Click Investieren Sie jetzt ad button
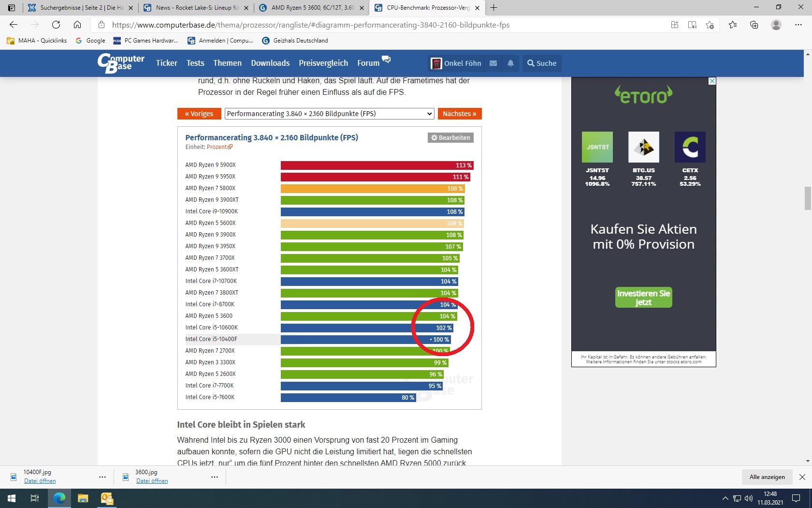Screen dimensions: 812x508 pyautogui.click(x=643, y=298)
